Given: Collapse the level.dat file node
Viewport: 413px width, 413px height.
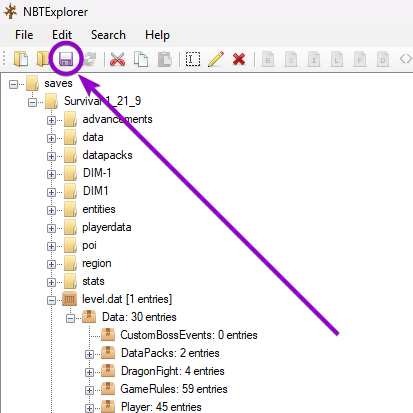Looking at the screenshot, I should (x=51, y=300).
